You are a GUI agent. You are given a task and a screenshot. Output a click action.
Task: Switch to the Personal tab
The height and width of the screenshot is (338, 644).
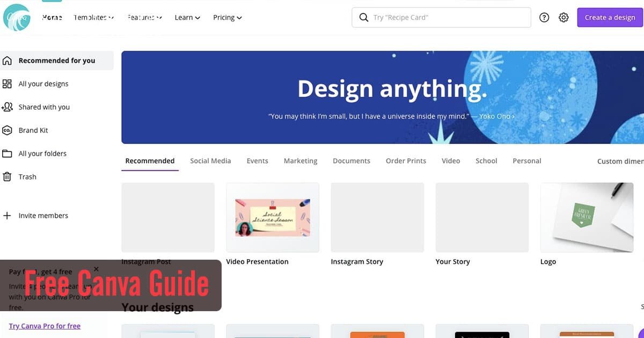tap(527, 161)
